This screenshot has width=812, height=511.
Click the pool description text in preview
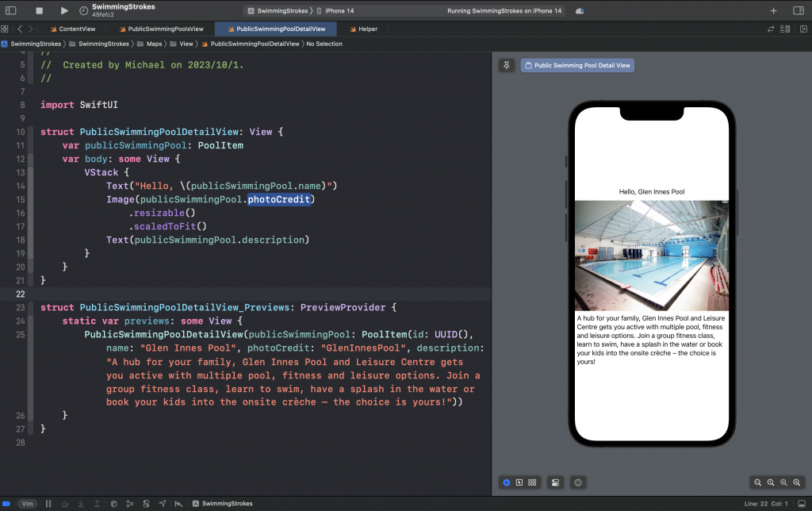coord(651,340)
